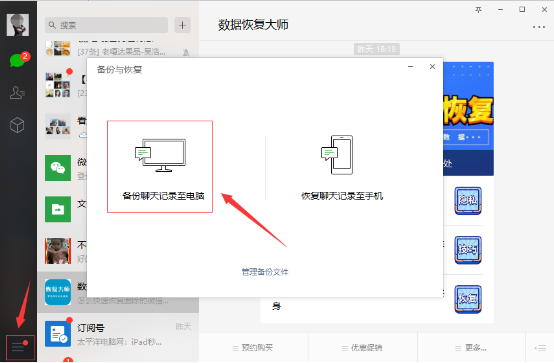
Task: Click the plus button to start chat
Action: tap(182, 25)
